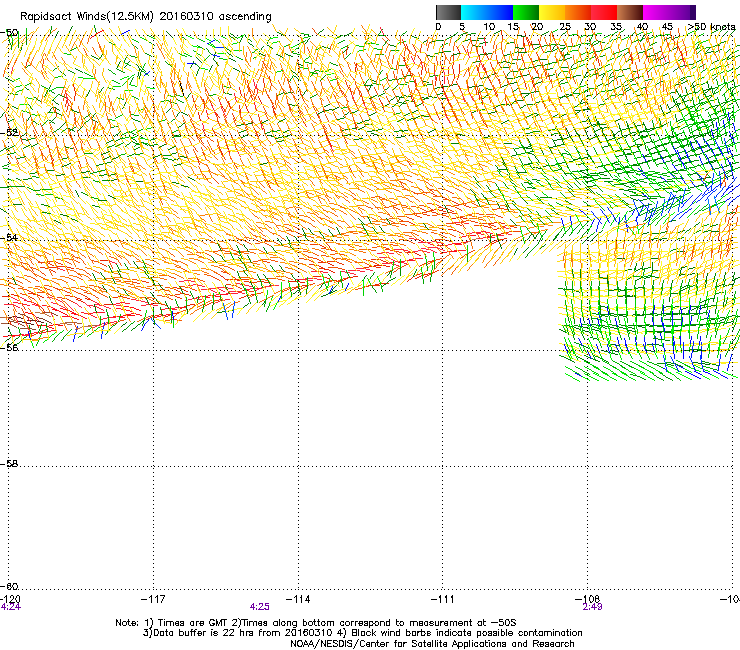740x650 pixels.
Task: Click the -120 longitude axis label
Action: click(x=10, y=599)
